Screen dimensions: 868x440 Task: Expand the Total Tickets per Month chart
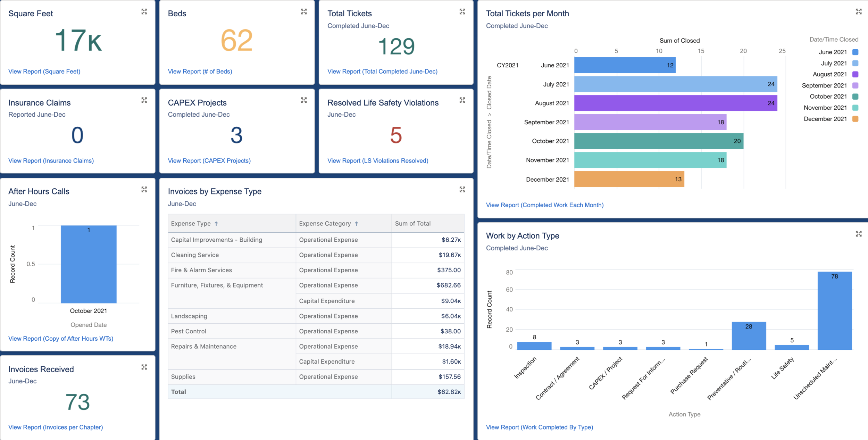point(859,12)
